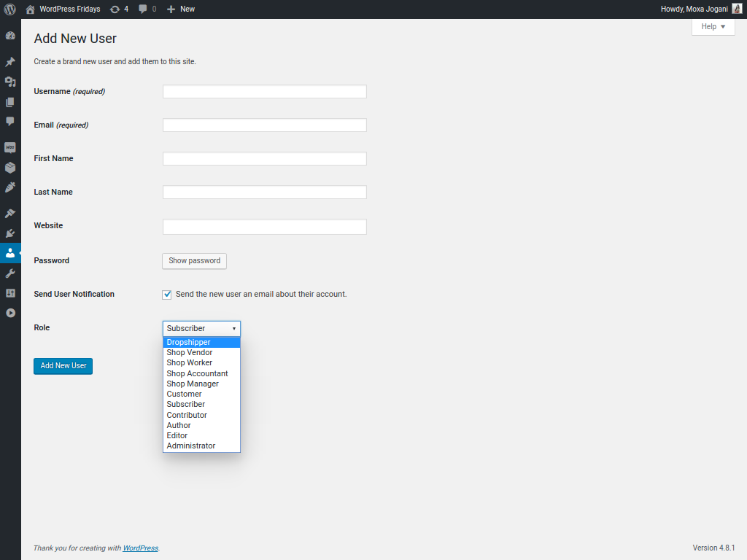Uncheck Send User Notification
747x560 pixels.
tap(166, 294)
